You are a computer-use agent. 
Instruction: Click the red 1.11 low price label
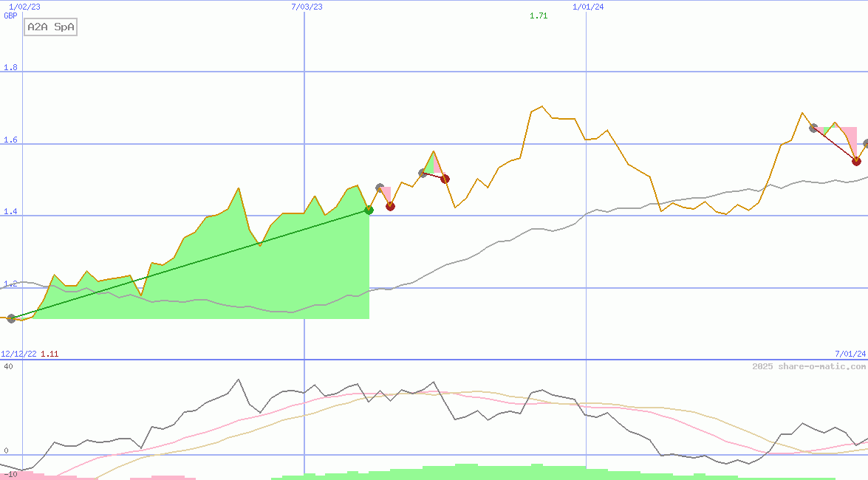point(49,354)
